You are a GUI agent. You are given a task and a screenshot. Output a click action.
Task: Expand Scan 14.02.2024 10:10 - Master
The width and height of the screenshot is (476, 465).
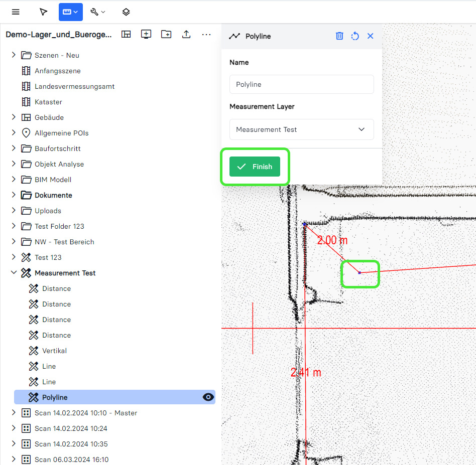click(x=14, y=413)
